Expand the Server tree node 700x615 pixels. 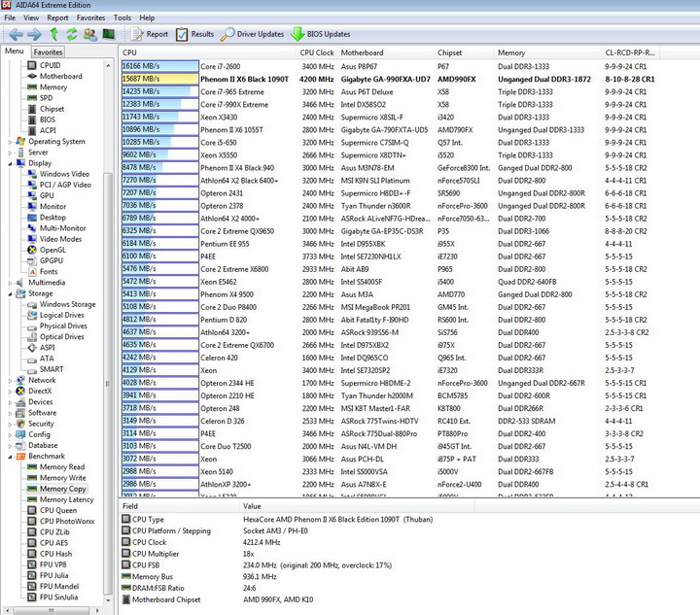coord(11,153)
